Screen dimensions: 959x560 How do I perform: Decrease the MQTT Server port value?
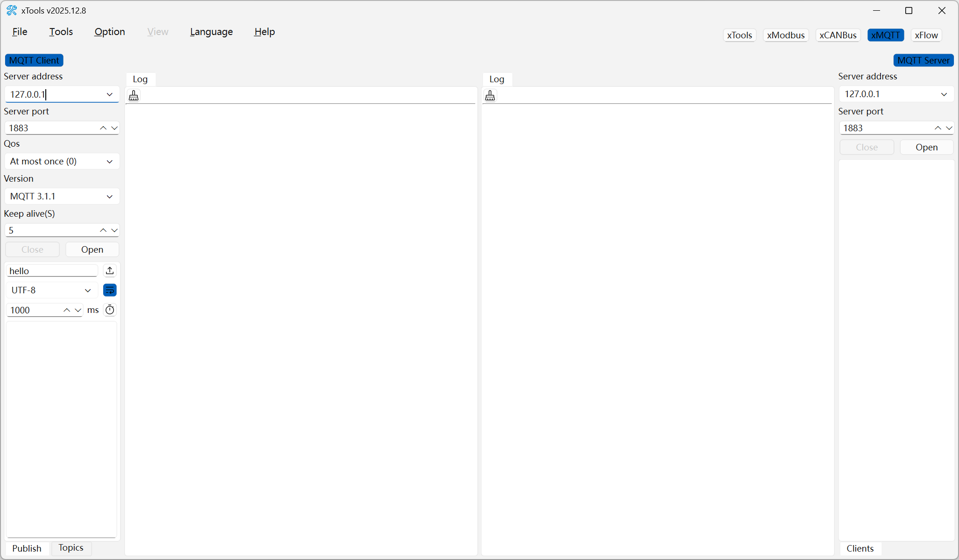(949, 128)
